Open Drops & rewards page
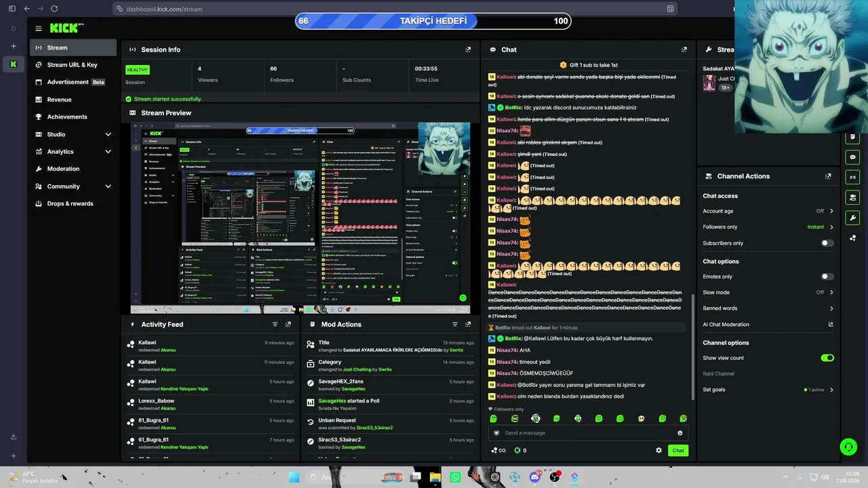 click(x=73, y=203)
